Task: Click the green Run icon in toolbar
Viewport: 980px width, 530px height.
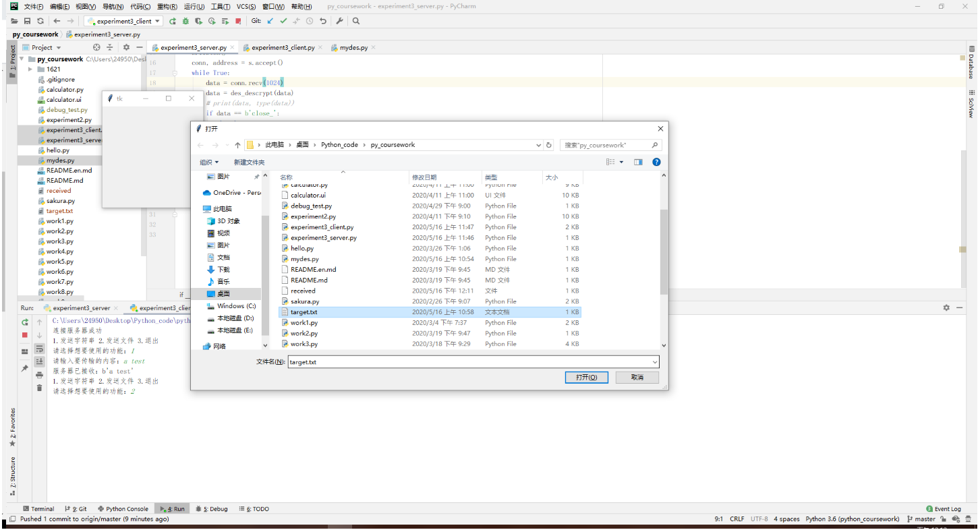Action: click(x=173, y=21)
